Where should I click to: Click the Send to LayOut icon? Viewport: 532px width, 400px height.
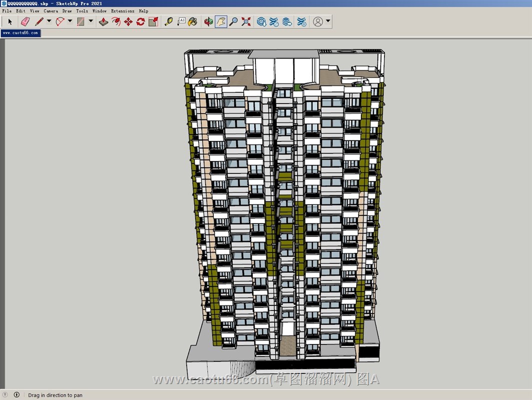pyautogui.click(x=287, y=21)
